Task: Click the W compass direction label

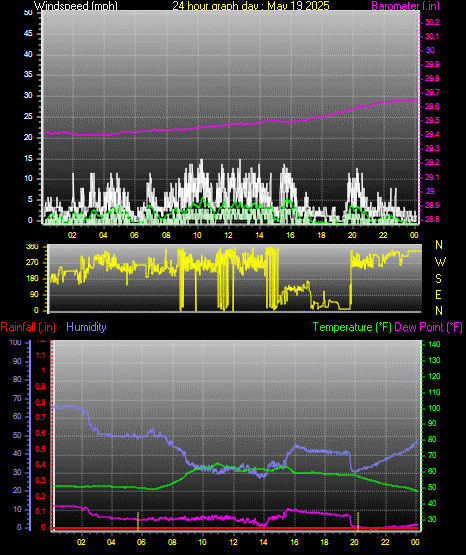Action: tap(440, 262)
